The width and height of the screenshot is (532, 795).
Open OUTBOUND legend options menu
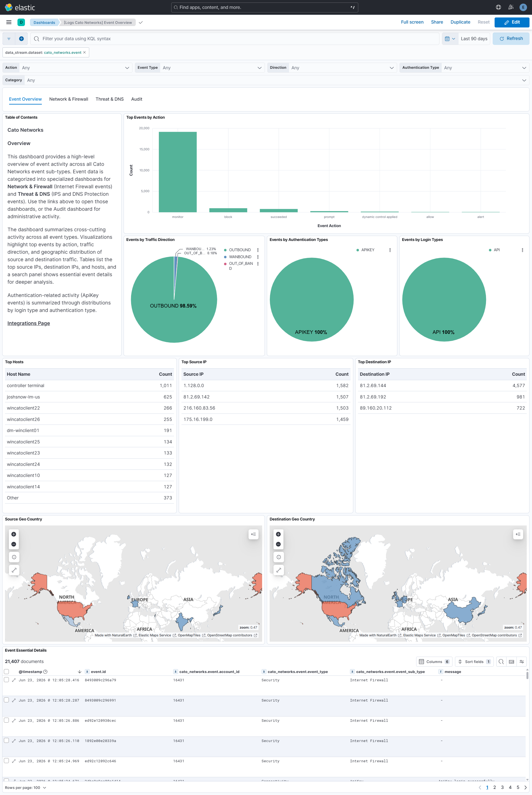[x=258, y=250]
